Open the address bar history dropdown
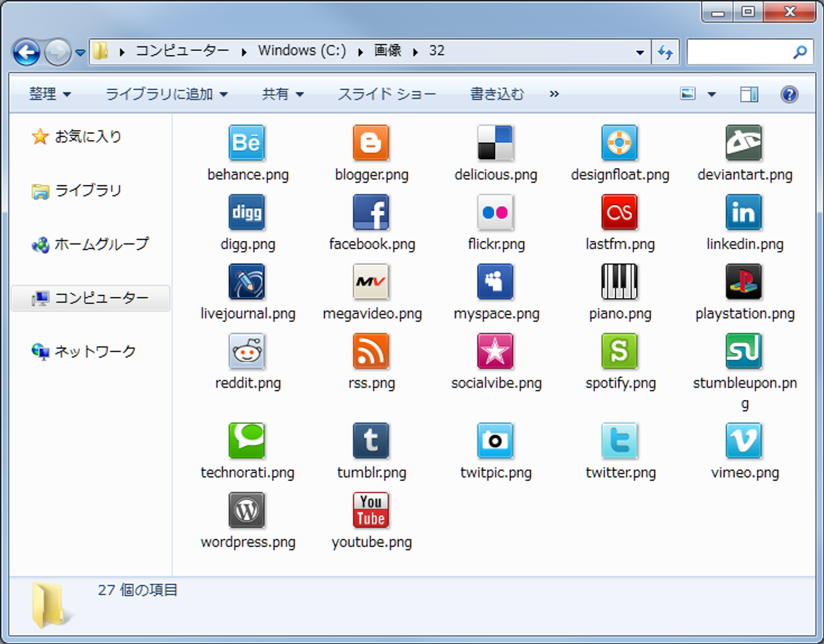Viewport: 824px width, 644px height. click(x=640, y=52)
